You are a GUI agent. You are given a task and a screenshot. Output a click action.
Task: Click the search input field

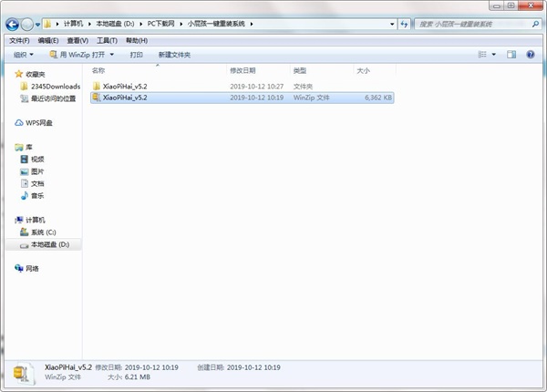tap(474, 24)
